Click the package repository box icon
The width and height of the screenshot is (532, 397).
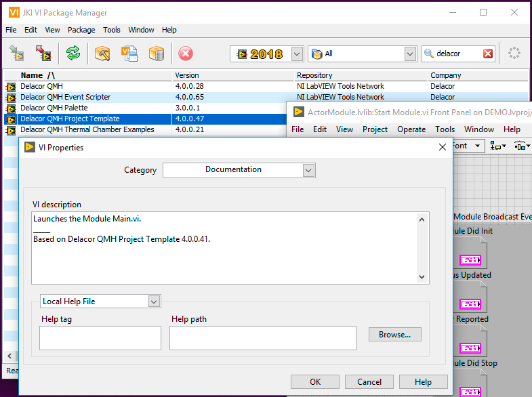pos(157,54)
